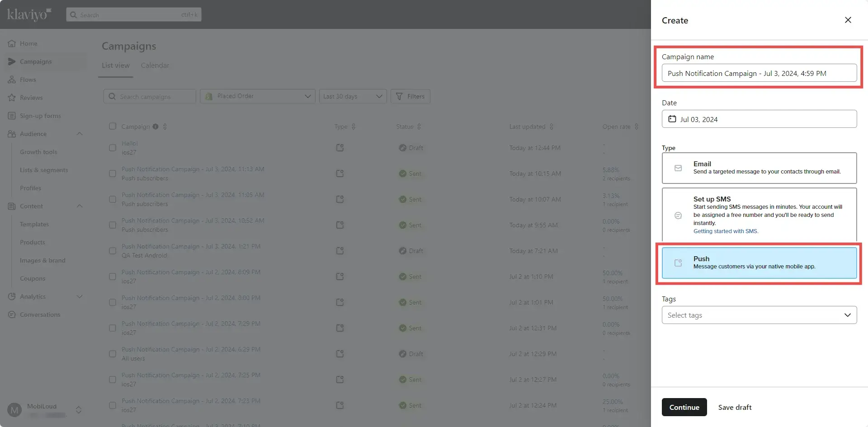This screenshot has height=427, width=868.
Task: Click the Audience people icon
Action: point(12,134)
